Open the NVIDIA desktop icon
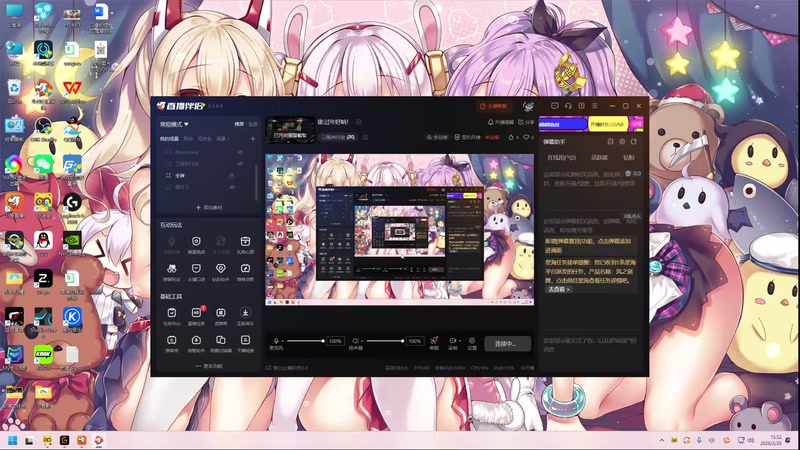Screen dimensions: 800x450 coord(72,242)
